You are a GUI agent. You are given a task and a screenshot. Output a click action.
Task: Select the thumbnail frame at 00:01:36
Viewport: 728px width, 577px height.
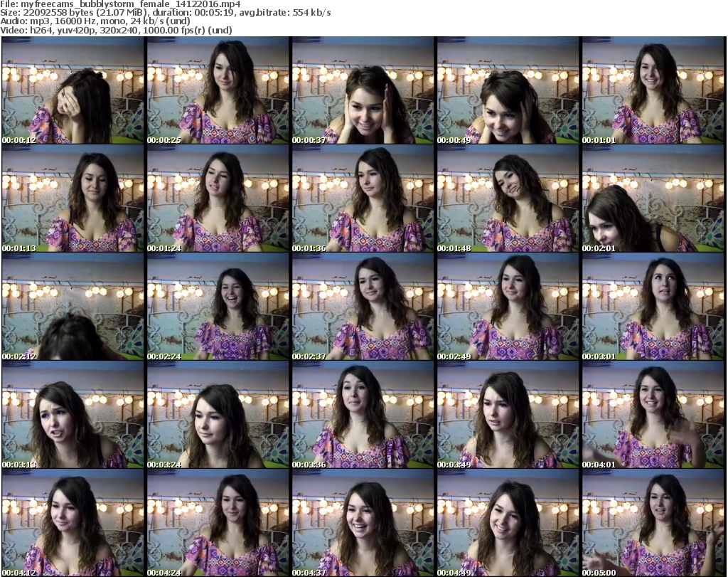pos(363,198)
